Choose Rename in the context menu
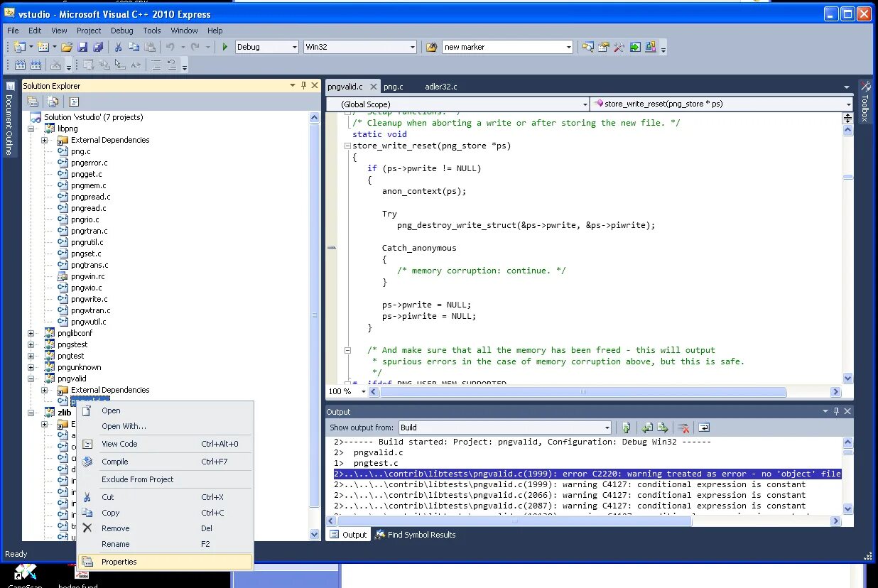Viewport: 878px width, 588px height. 165,544
